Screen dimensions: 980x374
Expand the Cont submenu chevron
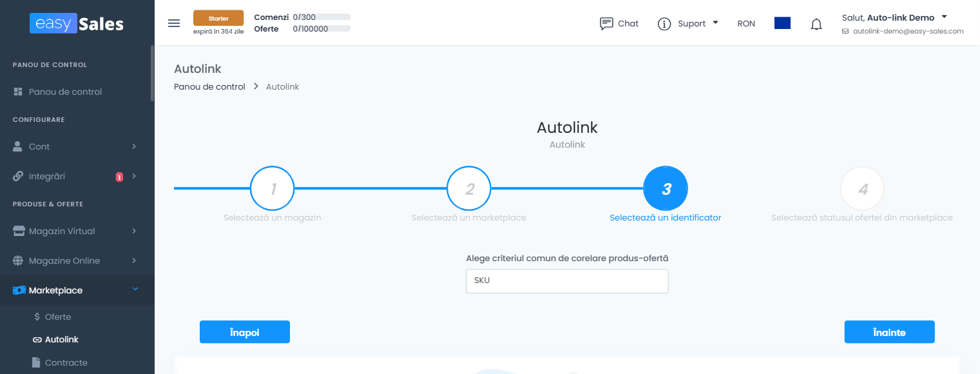134,146
